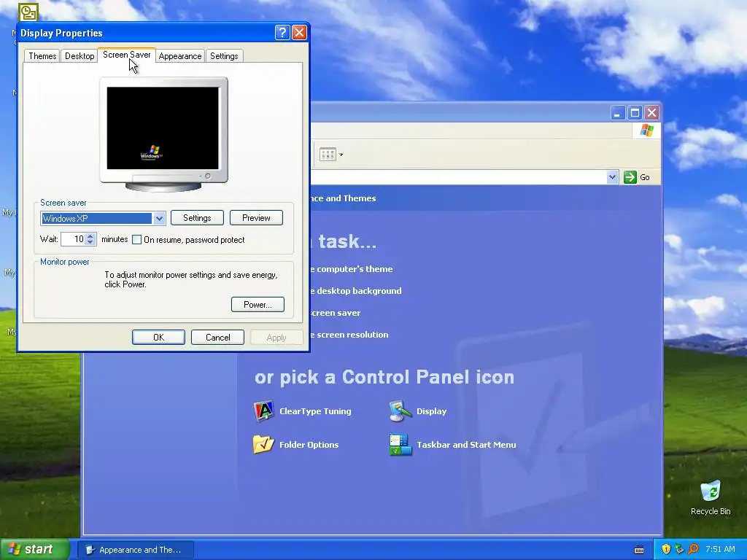The image size is (747, 560).
Task: Open the Views button dropdown arrow
Action: pyautogui.click(x=341, y=155)
